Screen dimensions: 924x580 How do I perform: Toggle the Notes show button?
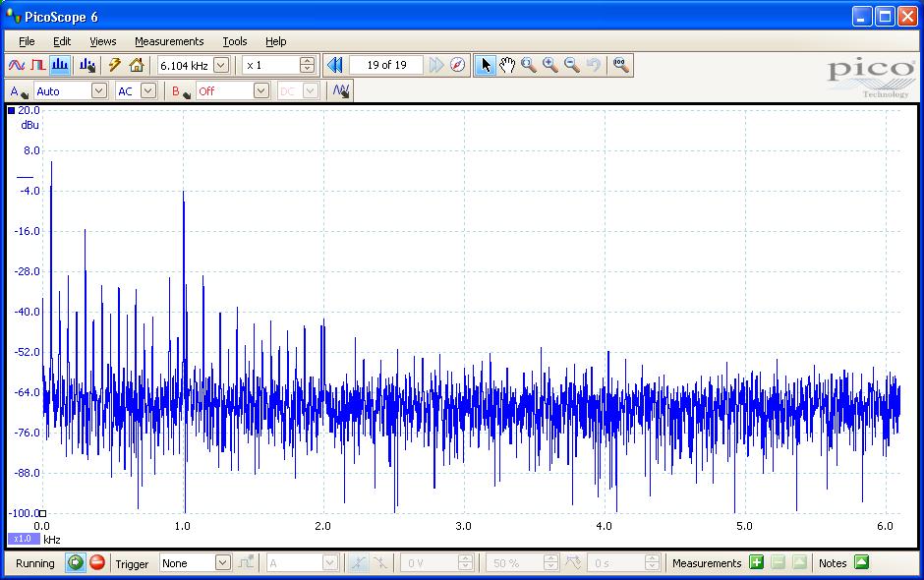click(861, 563)
